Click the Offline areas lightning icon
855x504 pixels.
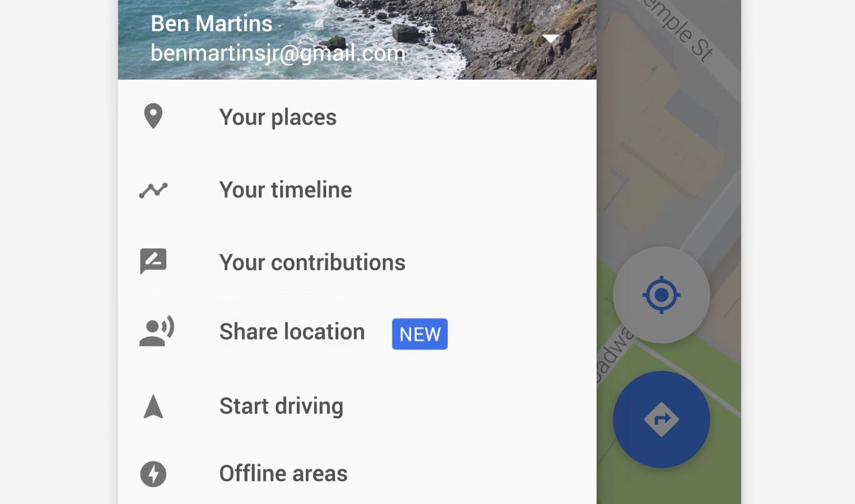click(x=153, y=474)
